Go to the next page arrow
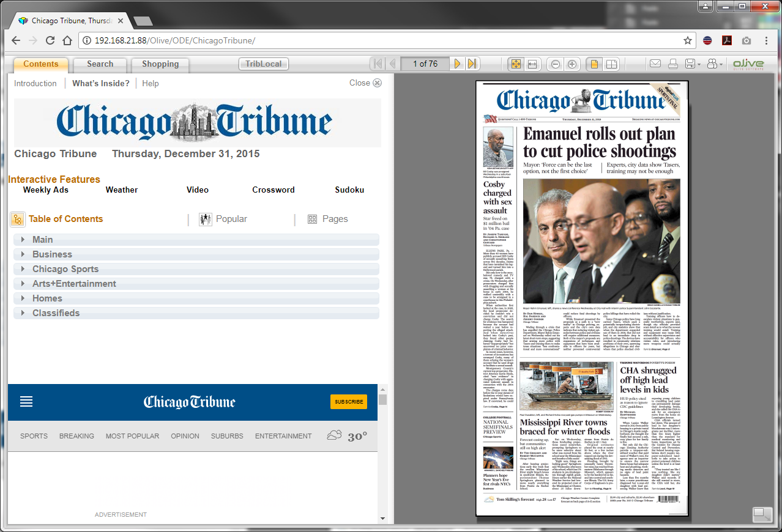This screenshot has height=532, width=782. [x=457, y=64]
